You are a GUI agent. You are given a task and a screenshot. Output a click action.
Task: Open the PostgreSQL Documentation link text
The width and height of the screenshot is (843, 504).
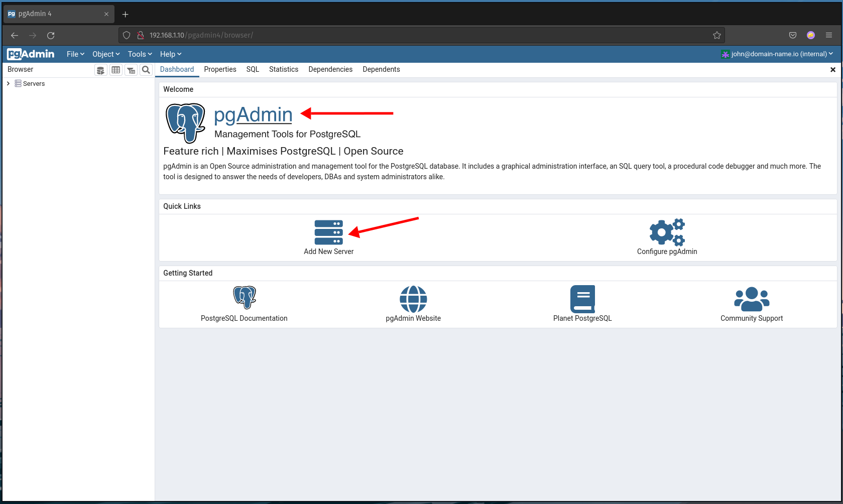coord(244,318)
